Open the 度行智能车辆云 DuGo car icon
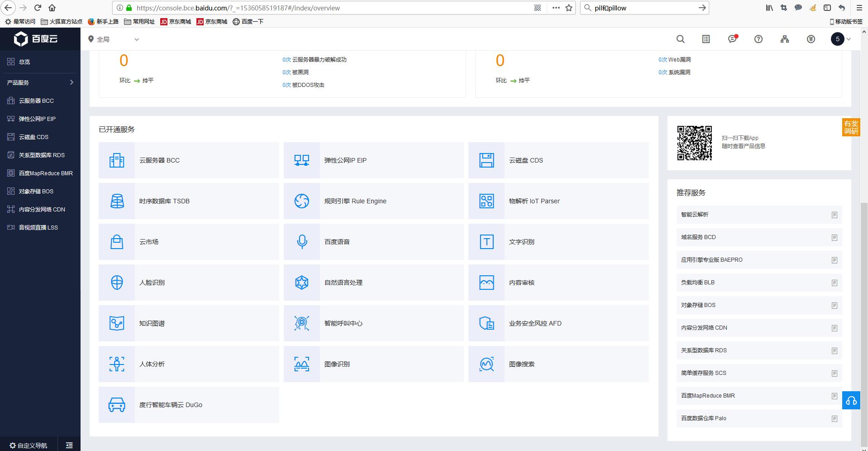The width and height of the screenshot is (868, 451). (x=117, y=405)
